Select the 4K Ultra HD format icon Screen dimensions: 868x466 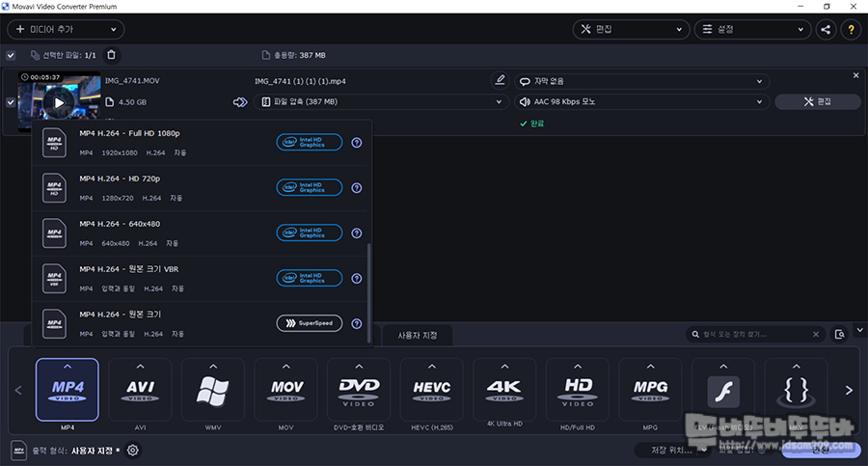pyautogui.click(x=504, y=390)
